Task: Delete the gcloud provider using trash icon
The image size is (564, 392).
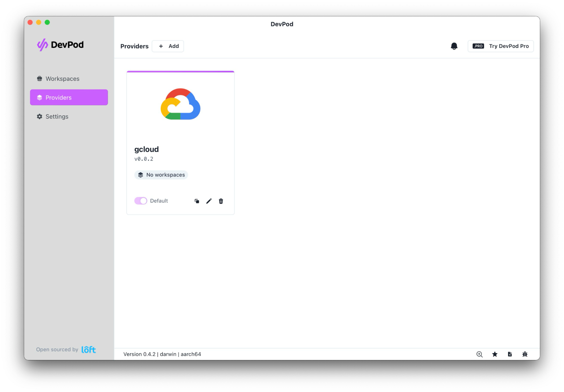Action: click(221, 201)
